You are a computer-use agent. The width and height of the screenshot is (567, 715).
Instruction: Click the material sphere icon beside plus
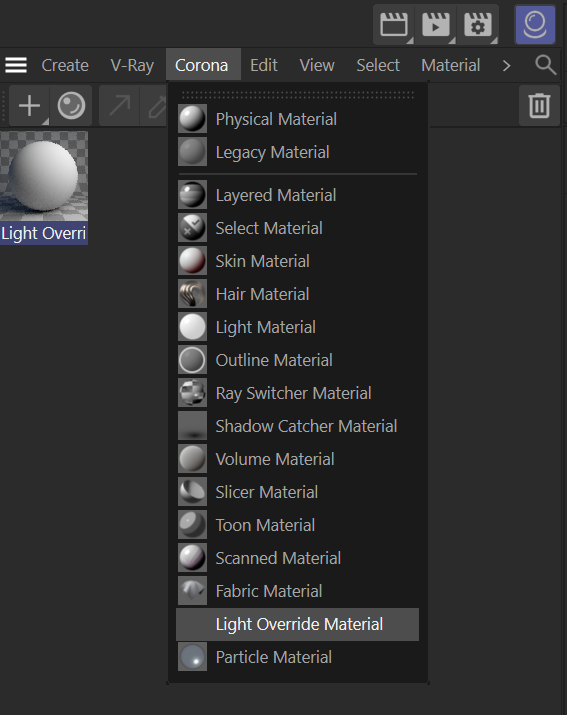[71, 106]
